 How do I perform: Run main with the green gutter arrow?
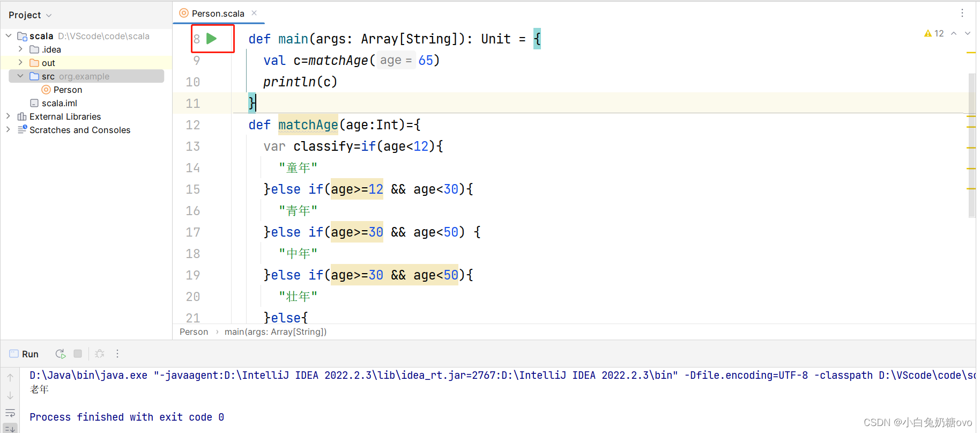tap(212, 39)
